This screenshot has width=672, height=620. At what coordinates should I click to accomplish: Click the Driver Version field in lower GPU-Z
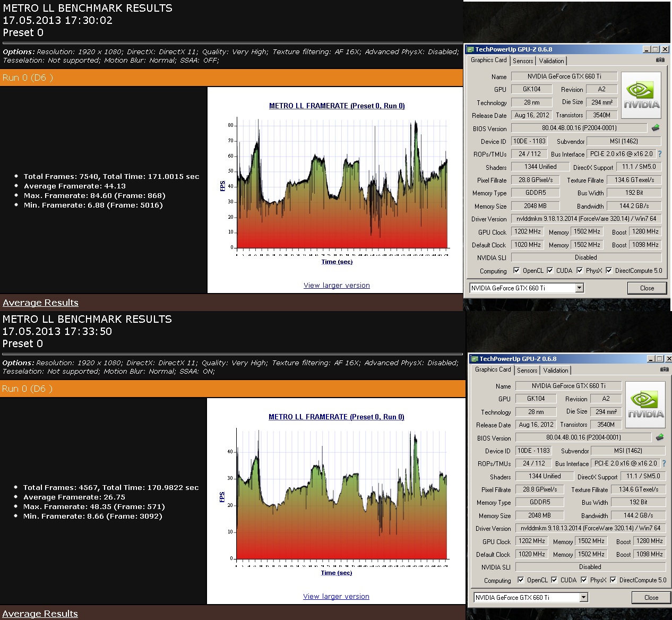pos(590,528)
